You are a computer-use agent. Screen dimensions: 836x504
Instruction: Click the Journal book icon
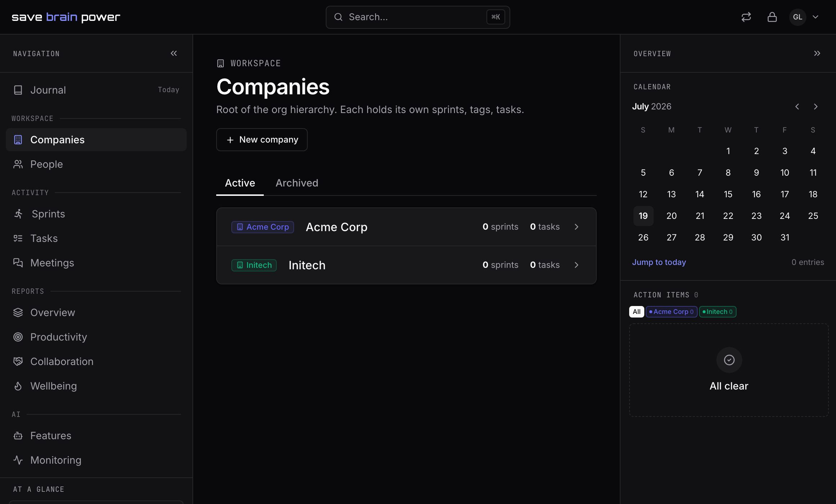(18, 90)
